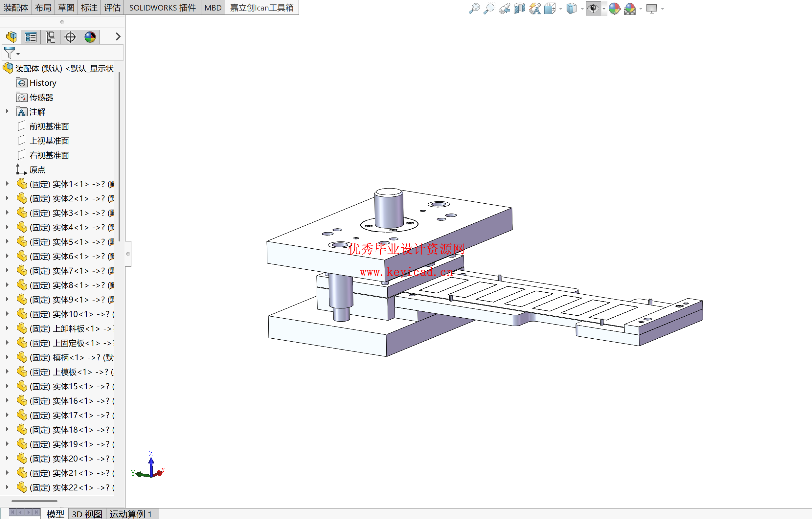812x519 pixels.
Task: Switch to 草图 ribbon tab
Action: (x=66, y=8)
